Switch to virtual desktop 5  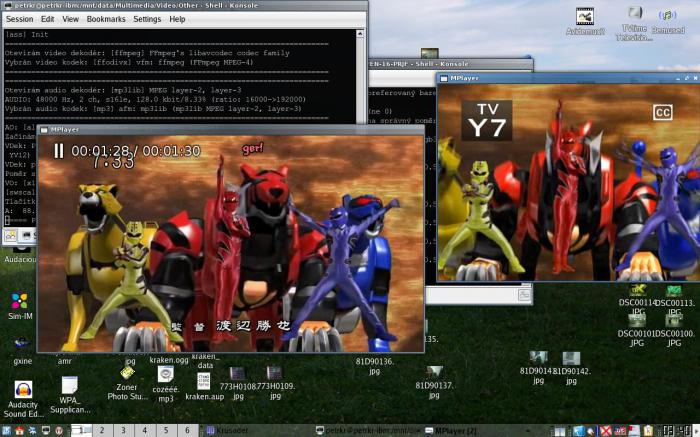[166, 430]
